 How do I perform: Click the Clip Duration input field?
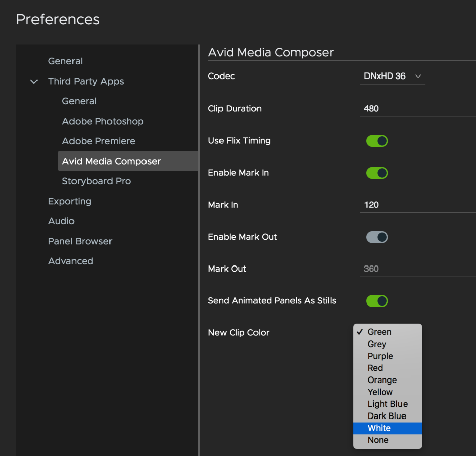[x=416, y=109]
